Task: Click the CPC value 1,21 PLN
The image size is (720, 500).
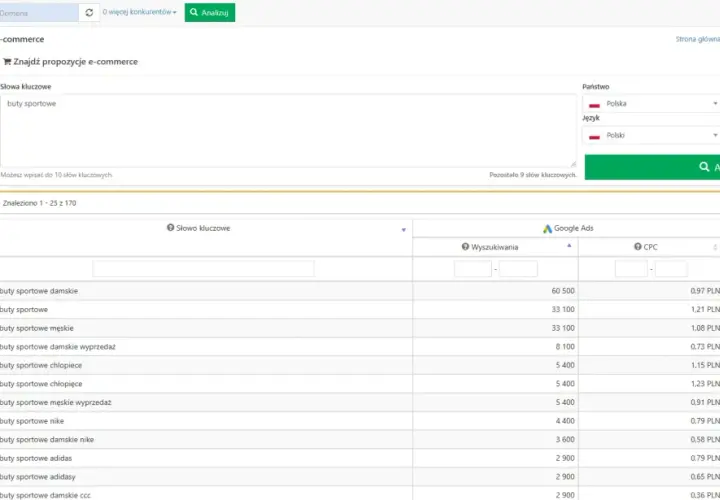Action: tap(705, 309)
